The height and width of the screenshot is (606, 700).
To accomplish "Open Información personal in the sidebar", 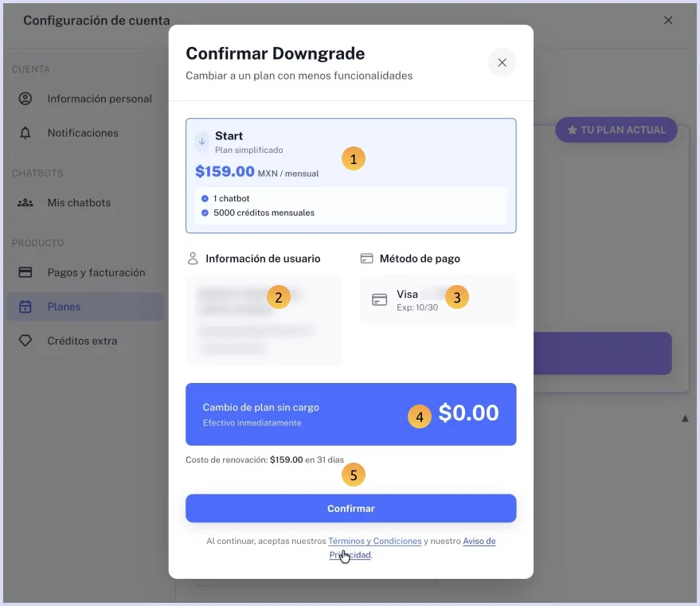I will pyautogui.click(x=100, y=99).
